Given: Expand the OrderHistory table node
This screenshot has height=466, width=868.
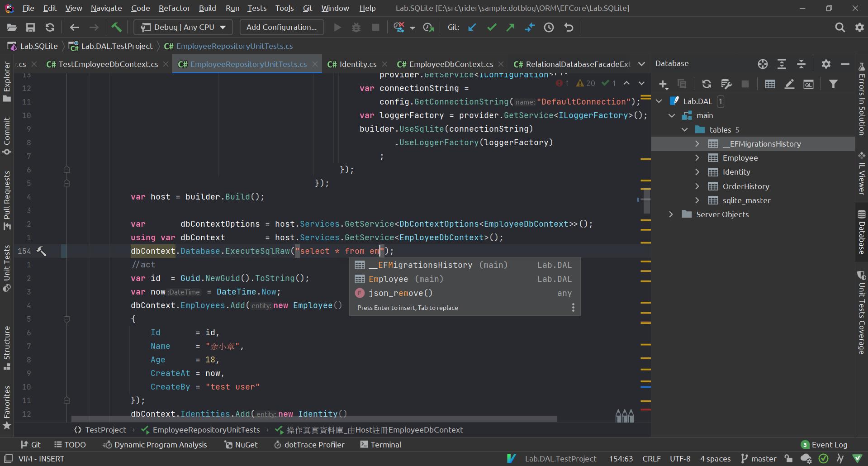Looking at the screenshot, I should [x=697, y=186].
